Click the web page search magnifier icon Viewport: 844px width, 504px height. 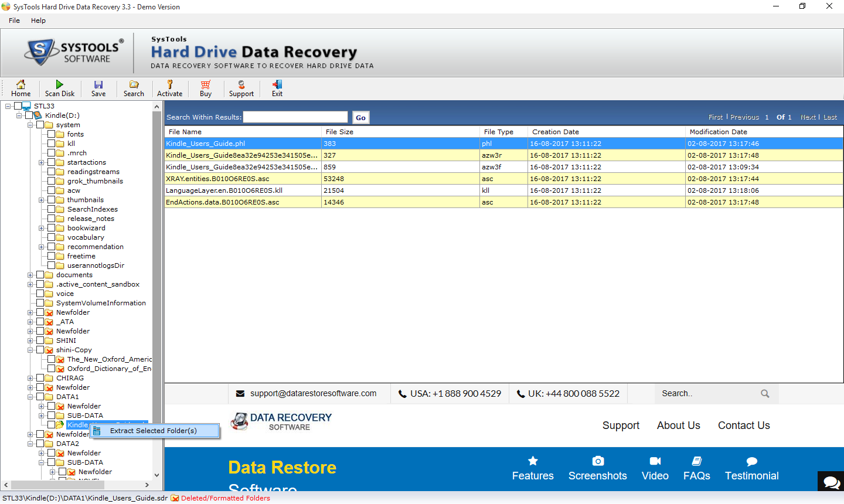pyautogui.click(x=765, y=394)
